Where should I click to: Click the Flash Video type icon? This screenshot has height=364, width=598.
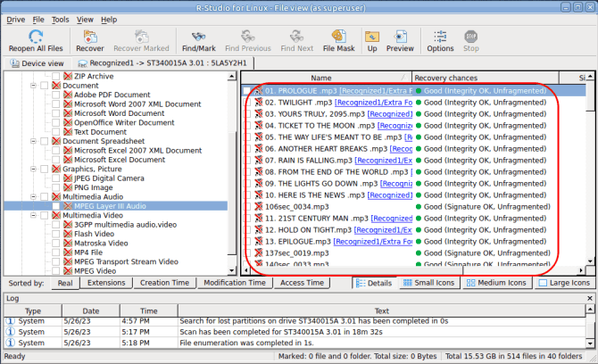tap(68, 234)
